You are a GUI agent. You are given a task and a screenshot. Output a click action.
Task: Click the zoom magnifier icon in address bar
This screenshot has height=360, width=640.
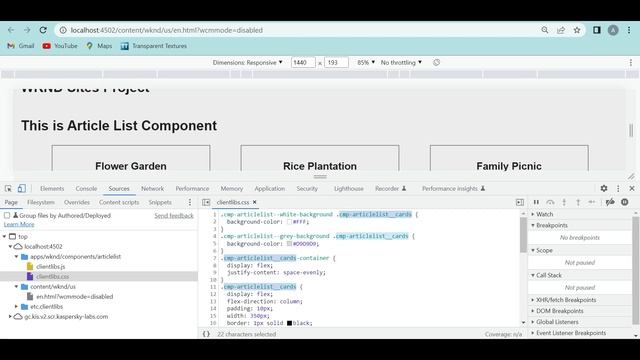tap(545, 30)
